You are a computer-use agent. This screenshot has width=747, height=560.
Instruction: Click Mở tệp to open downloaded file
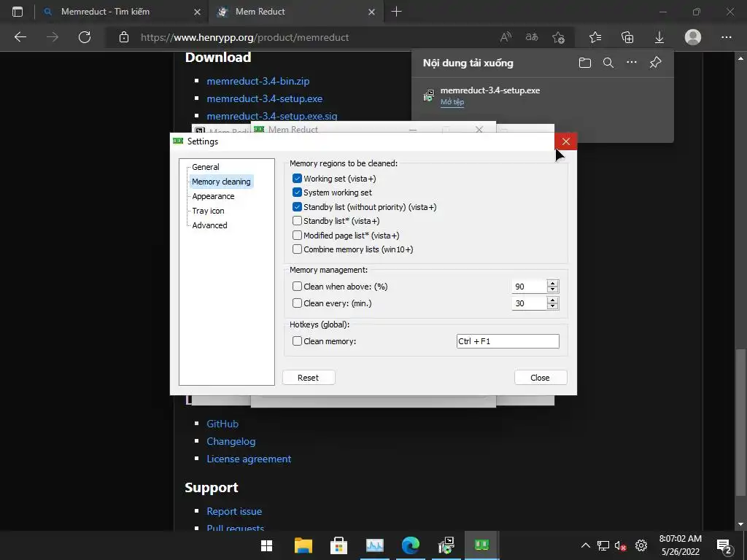pos(452,102)
